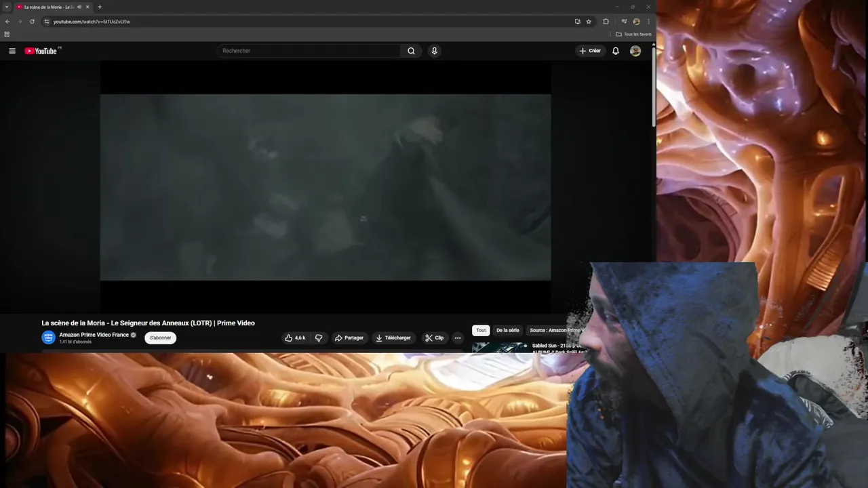Click the browser forward arrow
The height and width of the screenshot is (488, 868).
(19, 21)
